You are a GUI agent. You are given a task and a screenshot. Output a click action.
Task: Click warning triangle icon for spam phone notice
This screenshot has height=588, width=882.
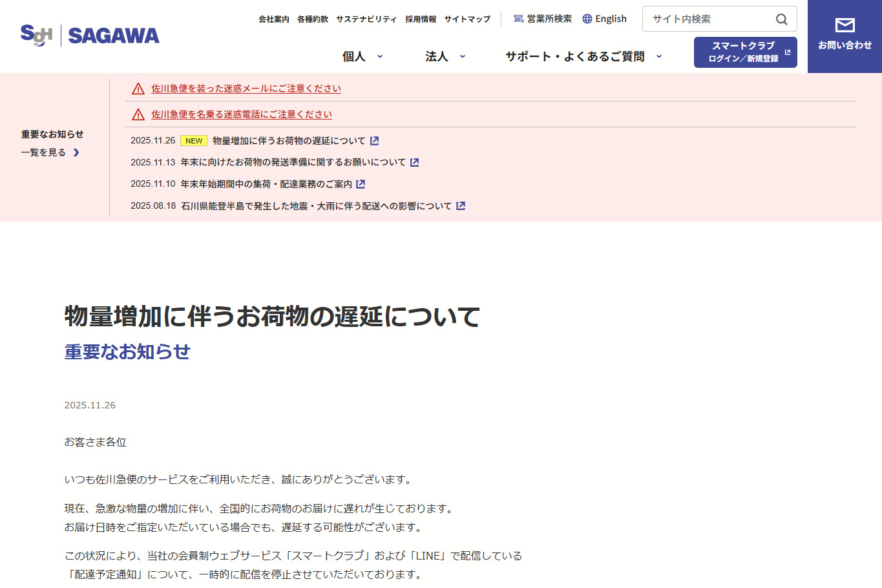pos(138,114)
